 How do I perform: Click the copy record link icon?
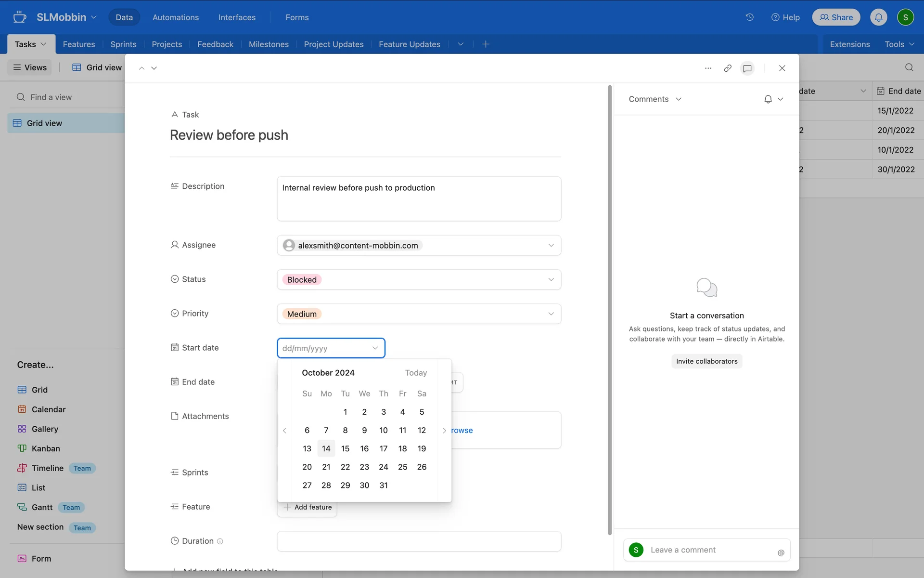tap(728, 68)
